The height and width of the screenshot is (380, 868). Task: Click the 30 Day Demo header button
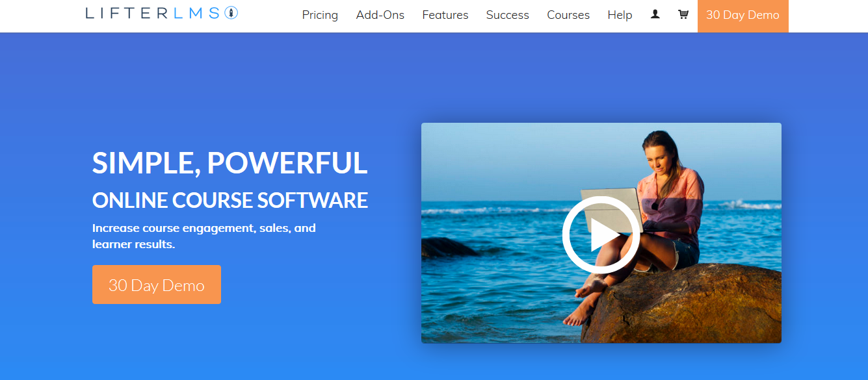click(743, 15)
